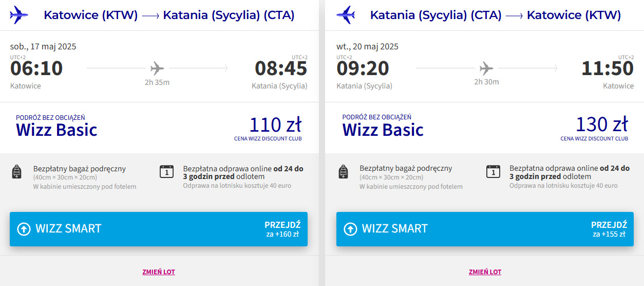Click the Wizz airplane logo for Katowice–Katania flight

click(19, 15)
